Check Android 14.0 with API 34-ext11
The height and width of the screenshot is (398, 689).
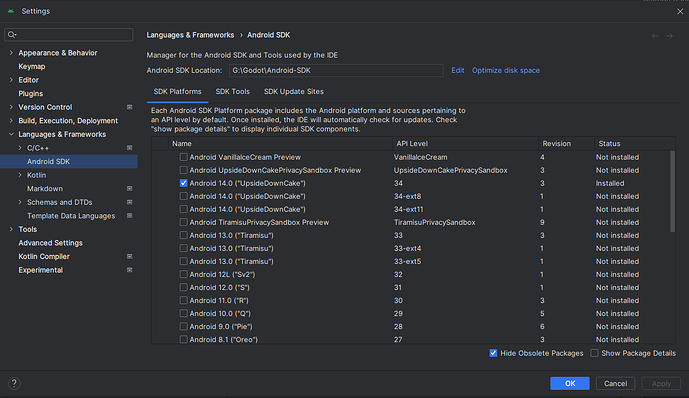point(184,209)
